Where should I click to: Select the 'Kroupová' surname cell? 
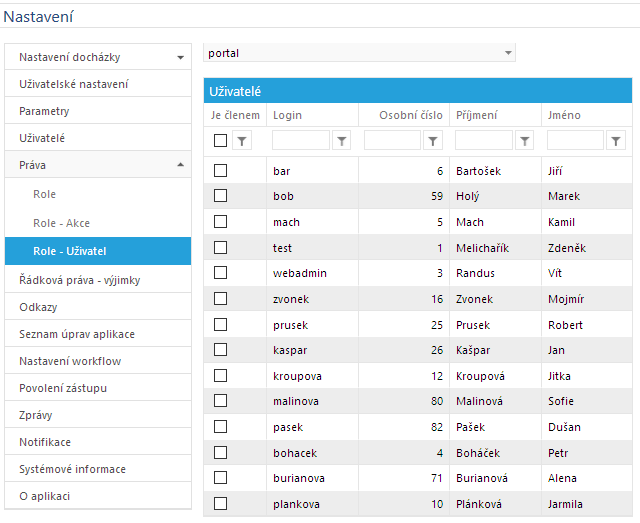496,376
